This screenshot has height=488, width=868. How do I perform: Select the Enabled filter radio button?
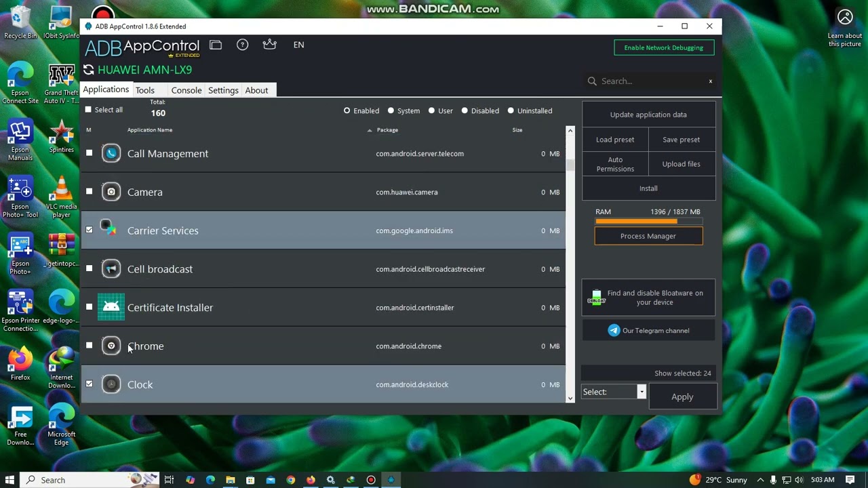[347, 110]
